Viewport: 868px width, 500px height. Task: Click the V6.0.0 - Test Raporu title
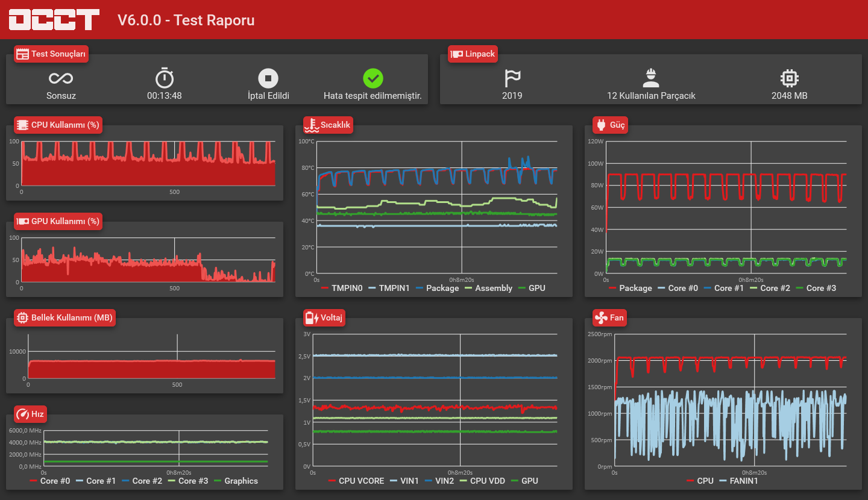[x=186, y=20]
